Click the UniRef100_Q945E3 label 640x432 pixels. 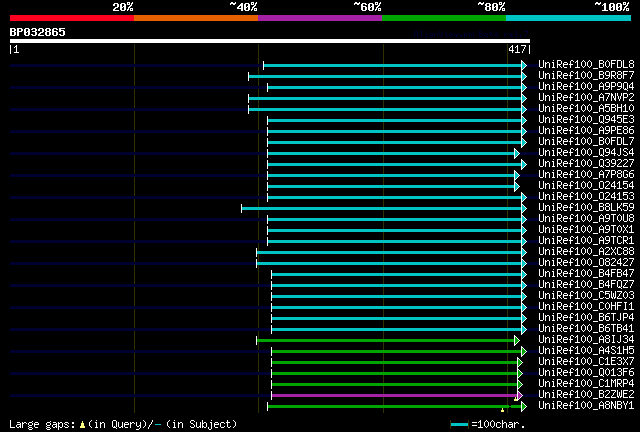point(586,120)
